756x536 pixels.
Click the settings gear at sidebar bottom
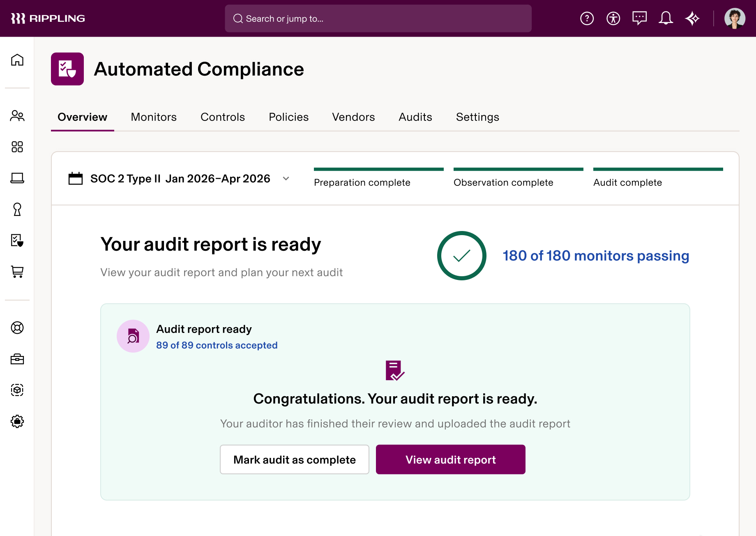point(17,421)
